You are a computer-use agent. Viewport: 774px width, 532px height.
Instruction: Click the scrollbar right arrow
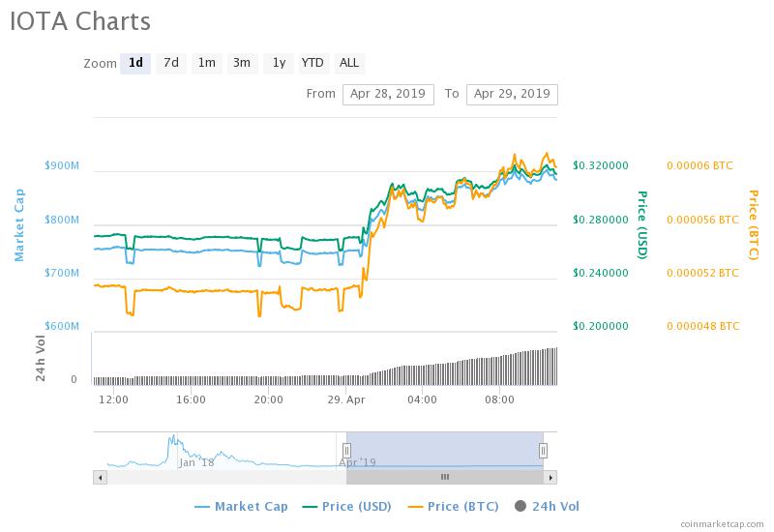pos(551,477)
